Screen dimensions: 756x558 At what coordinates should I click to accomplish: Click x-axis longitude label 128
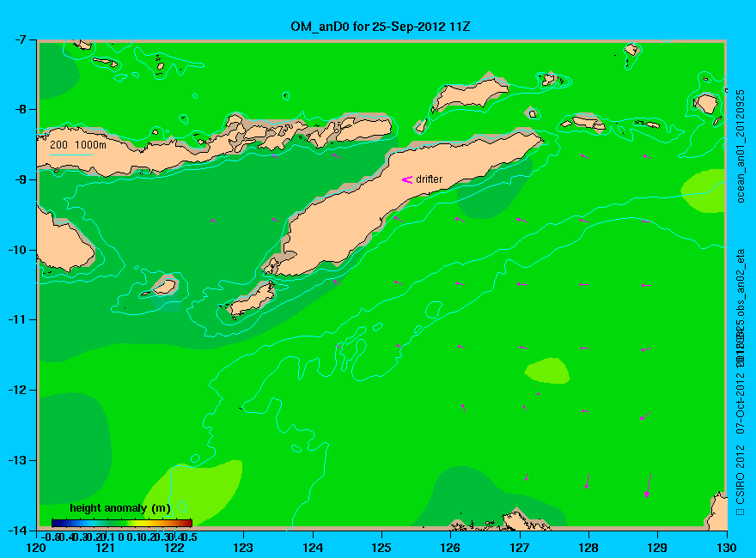pyautogui.click(x=588, y=548)
